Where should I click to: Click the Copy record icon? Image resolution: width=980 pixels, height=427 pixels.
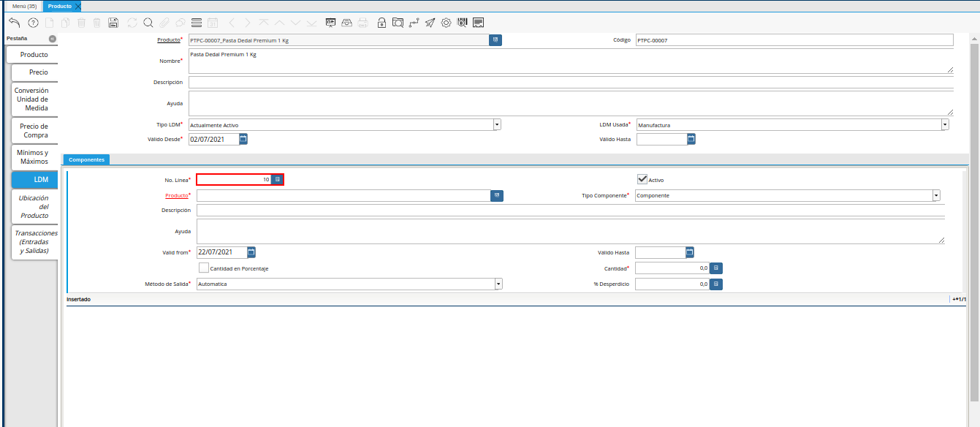(x=65, y=23)
